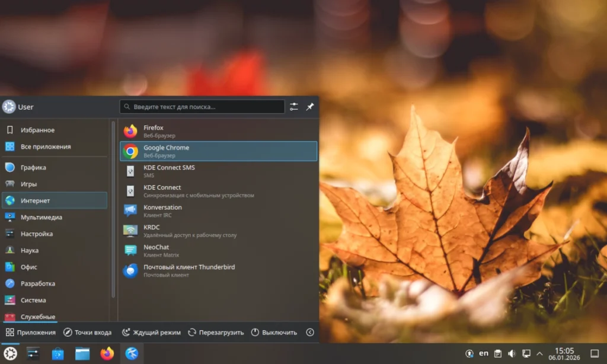The width and height of the screenshot is (607, 364).
Task: Open Dolphin file manager in taskbar
Action: (82, 353)
